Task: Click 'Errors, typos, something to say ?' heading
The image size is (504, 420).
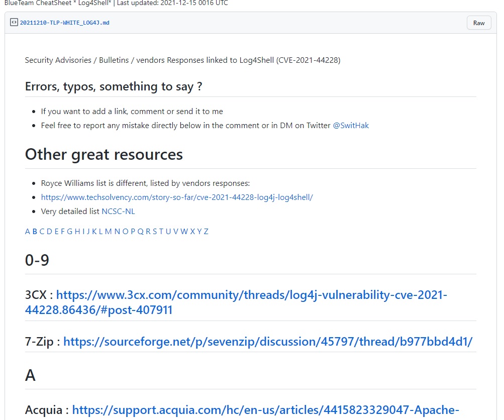Action: click(x=114, y=86)
